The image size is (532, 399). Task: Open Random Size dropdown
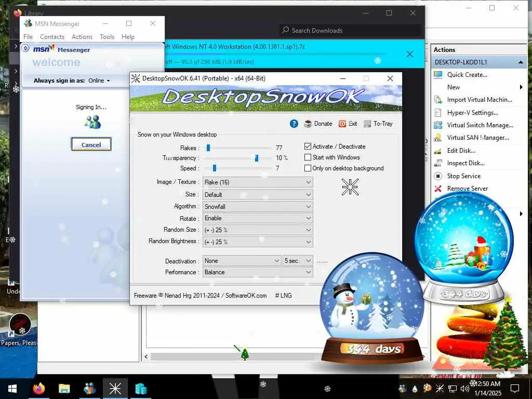point(258,230)
